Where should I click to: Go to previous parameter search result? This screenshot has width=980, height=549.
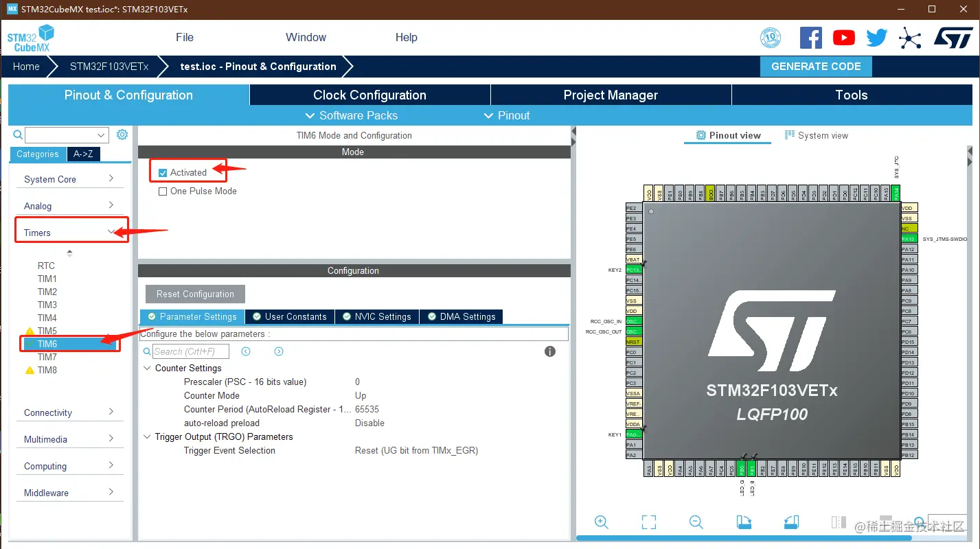tap(246, 351)
